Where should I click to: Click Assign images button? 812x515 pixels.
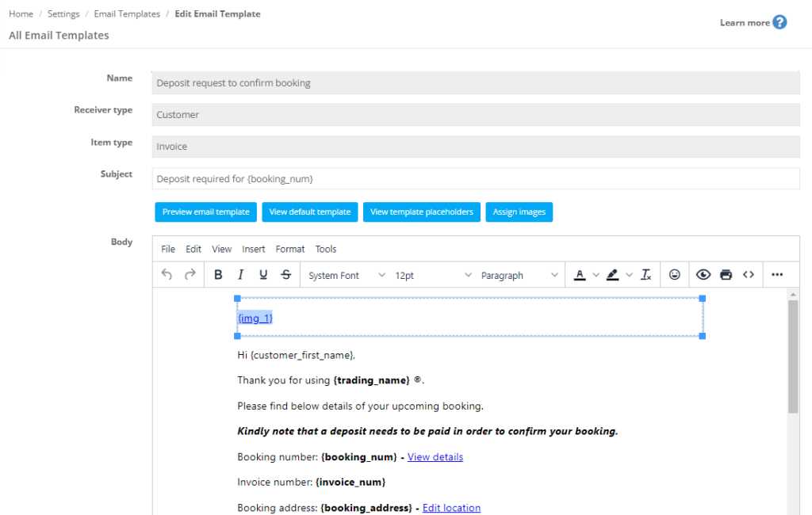[x=519, y=212]
